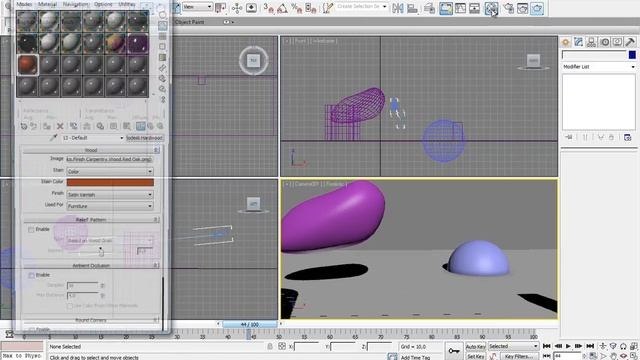Click the Mirror tool icon
This screenshot has height=360, width=640.
[x=398, y=8]
